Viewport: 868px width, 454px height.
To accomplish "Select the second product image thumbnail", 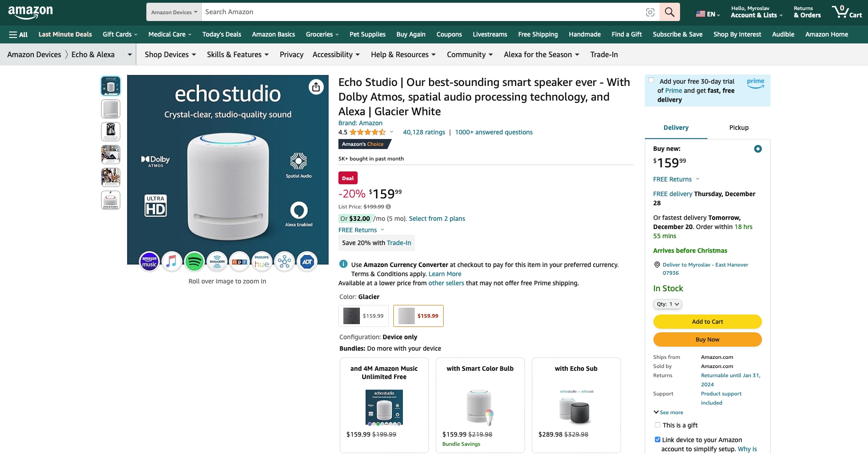I will click(111, 109).
